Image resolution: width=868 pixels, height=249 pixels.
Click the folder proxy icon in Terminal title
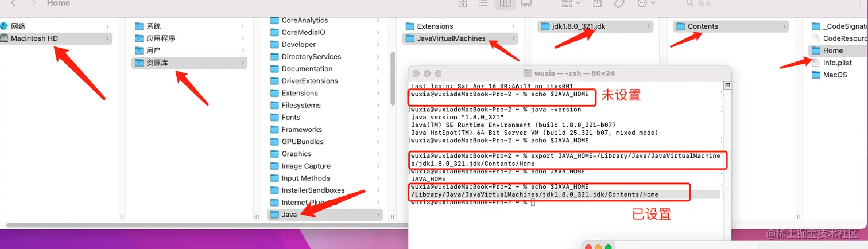[528, 73]
